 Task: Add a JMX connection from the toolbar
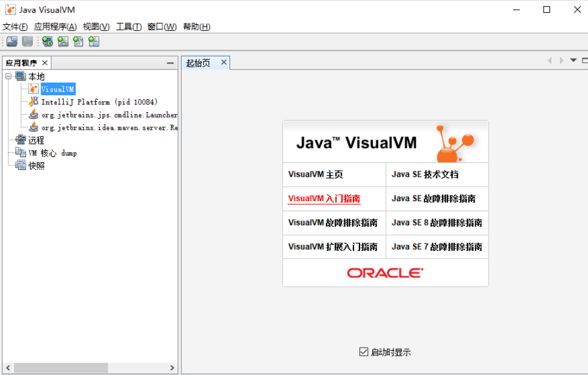62,41
